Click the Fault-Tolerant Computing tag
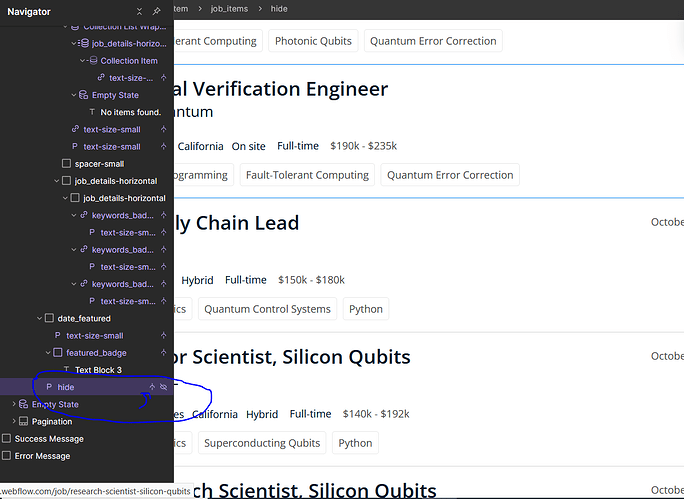Image resolution: width=684 pixels, height=499 pixels. pyautogui.click(x=307, y=175)
